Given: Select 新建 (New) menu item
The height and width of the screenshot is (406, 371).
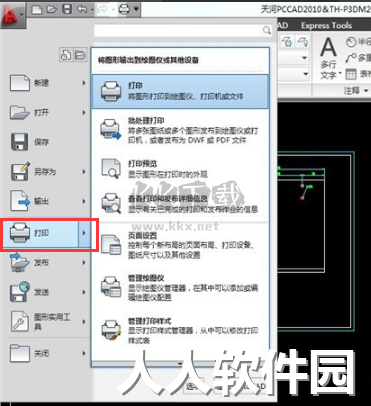Looking at the screenshot, I should coord(47,83).
